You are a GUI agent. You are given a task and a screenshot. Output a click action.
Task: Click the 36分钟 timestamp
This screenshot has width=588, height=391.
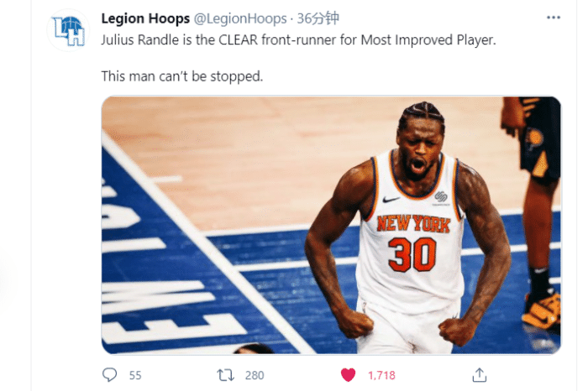318,18
